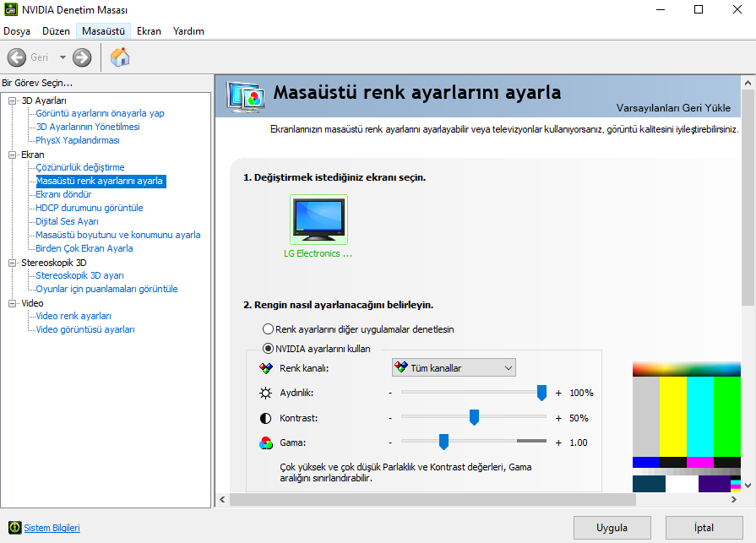Select 'Renk ayarlarını diğer uygulamalar denetlesin' radio
756x543 pixels.
coord(268,329)
